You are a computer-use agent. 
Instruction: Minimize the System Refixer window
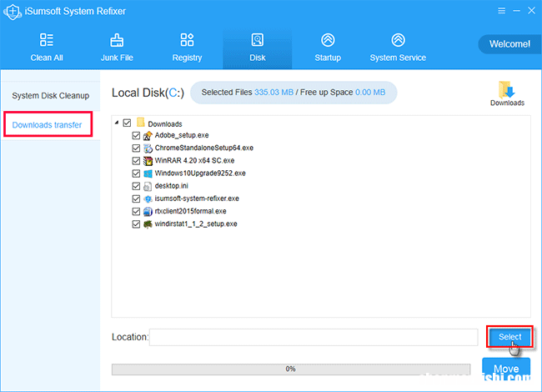(x=516, y=11)
